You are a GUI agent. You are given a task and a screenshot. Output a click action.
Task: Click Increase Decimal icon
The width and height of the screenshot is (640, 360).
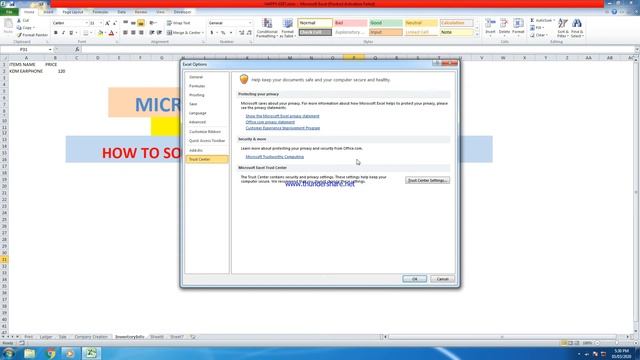pos(241,33)
